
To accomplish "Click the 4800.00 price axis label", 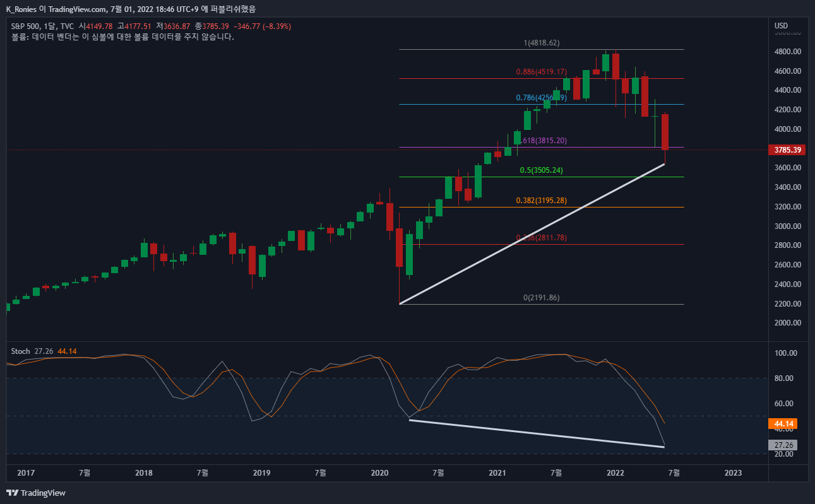I will click(x=787, y=52).
